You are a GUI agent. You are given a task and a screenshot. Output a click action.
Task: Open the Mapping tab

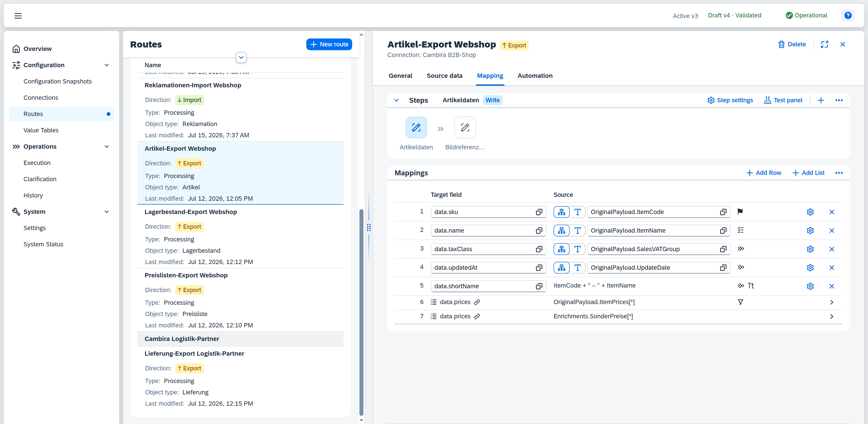(x=490, y=76)
